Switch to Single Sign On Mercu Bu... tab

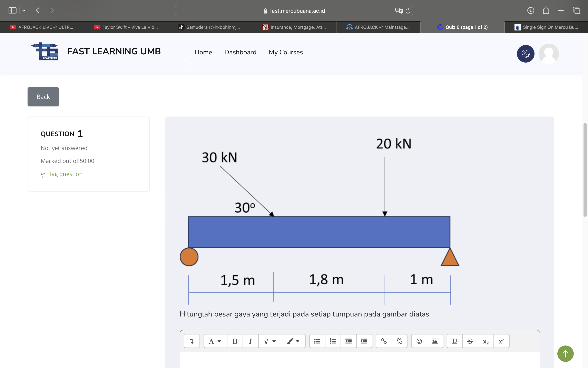tap(546, 27)
